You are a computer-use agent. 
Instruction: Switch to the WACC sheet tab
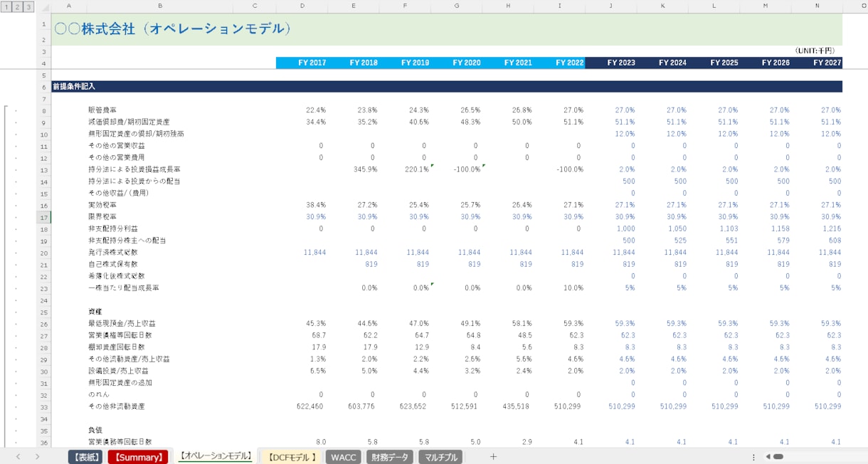tap(344, 457)
